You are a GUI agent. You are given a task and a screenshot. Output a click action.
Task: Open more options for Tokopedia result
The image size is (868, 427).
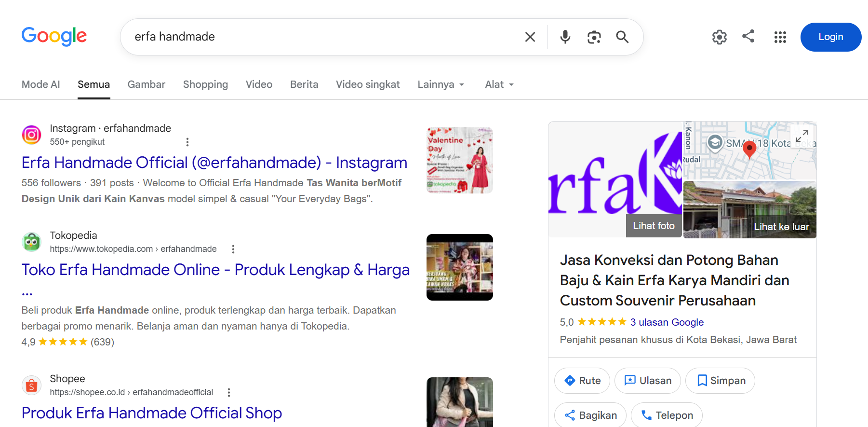click(233, 249)
